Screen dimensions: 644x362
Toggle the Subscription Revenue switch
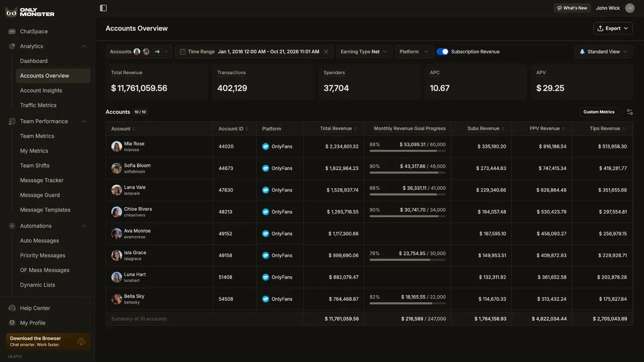point(442,52)
